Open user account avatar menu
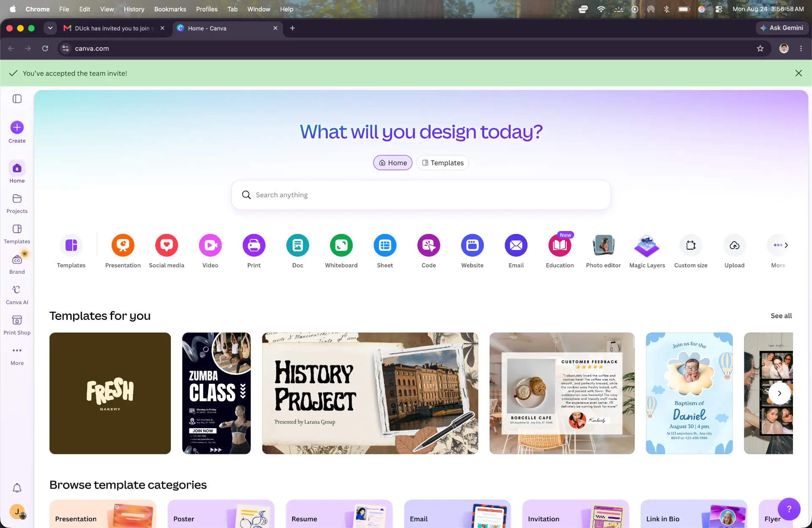 pyautogui.click(x=17, y=511)
